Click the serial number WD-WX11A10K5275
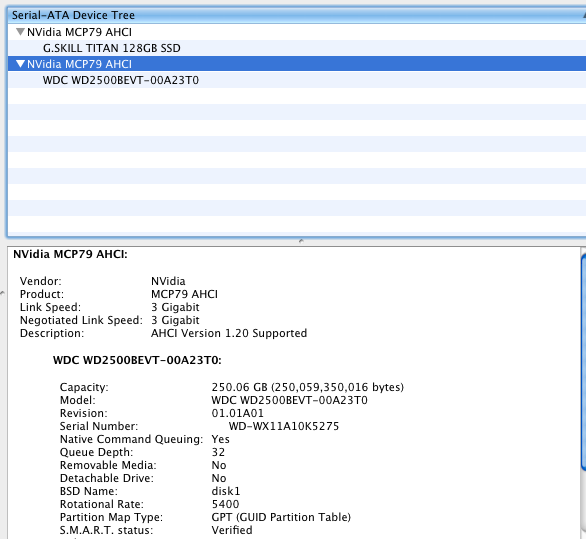Viewport: 586px width, 539px height. 284,426
